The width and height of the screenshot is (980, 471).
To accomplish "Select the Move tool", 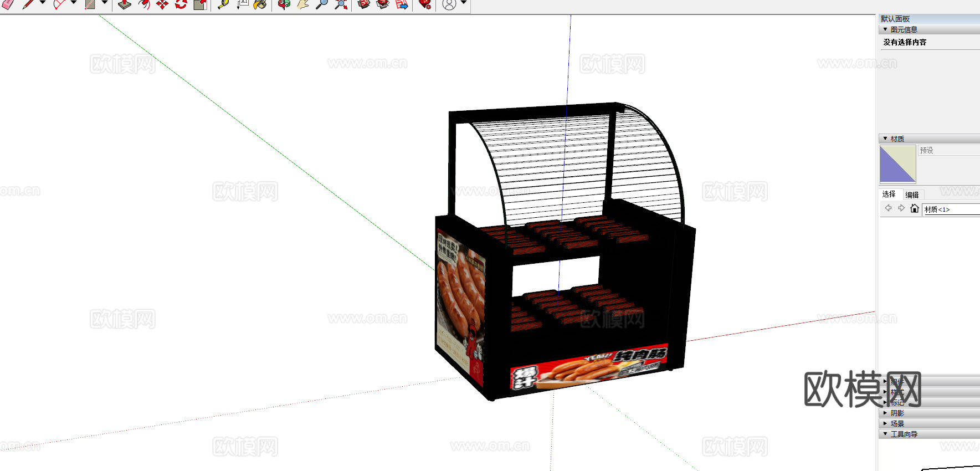I will [x=162, y=4].
